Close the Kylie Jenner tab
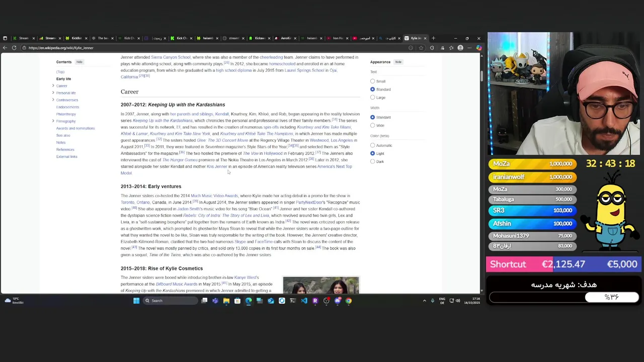The image size is (644, 362). point(425,38)
